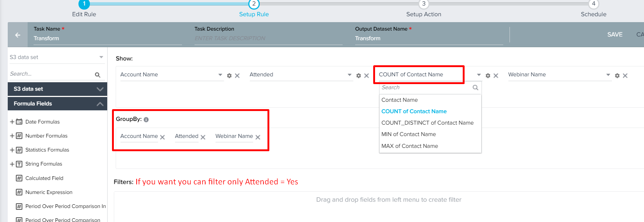The width and height of the screenshot is (644, 222).
Task: Click Calculated Field hash icon
Action: point(19,178)
